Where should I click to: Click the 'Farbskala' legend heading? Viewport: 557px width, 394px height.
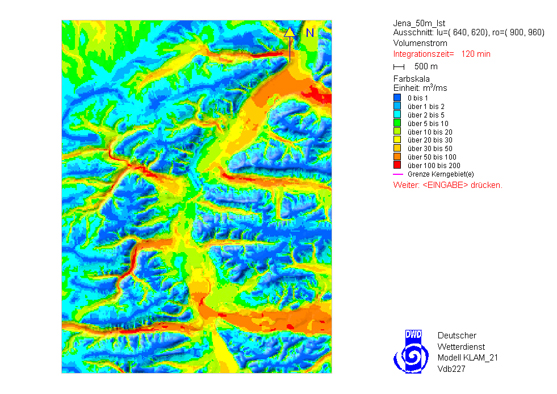[x=411, y=79]
